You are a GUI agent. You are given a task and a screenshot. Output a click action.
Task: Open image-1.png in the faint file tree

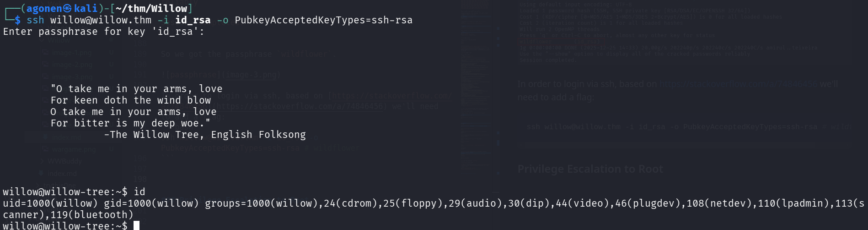(x=71, y=53)
